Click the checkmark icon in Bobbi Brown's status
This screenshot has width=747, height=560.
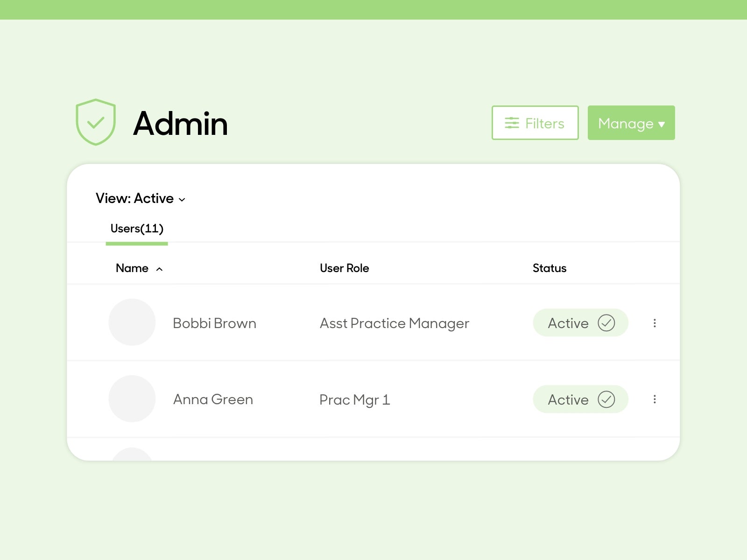(x=606, y=323)
